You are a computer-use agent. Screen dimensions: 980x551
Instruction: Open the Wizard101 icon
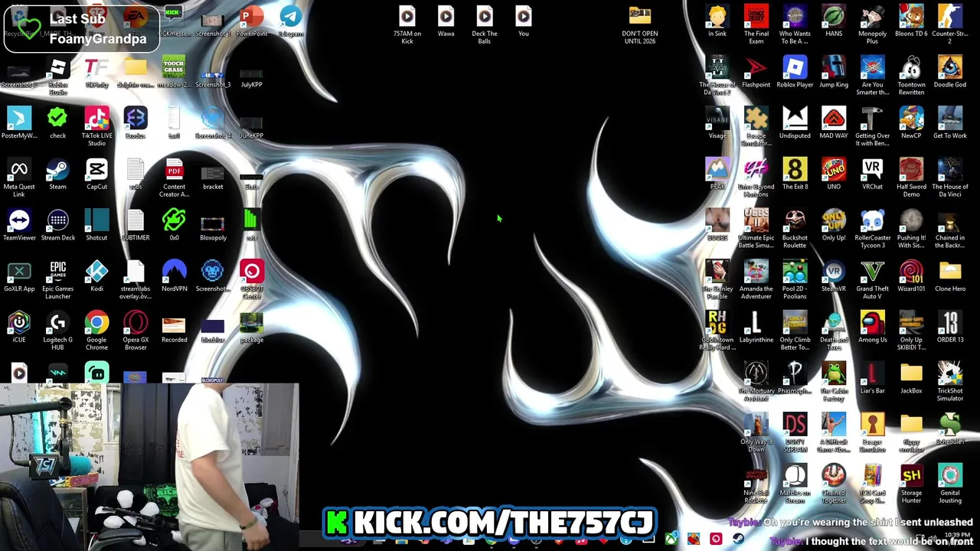pos(911,277)
